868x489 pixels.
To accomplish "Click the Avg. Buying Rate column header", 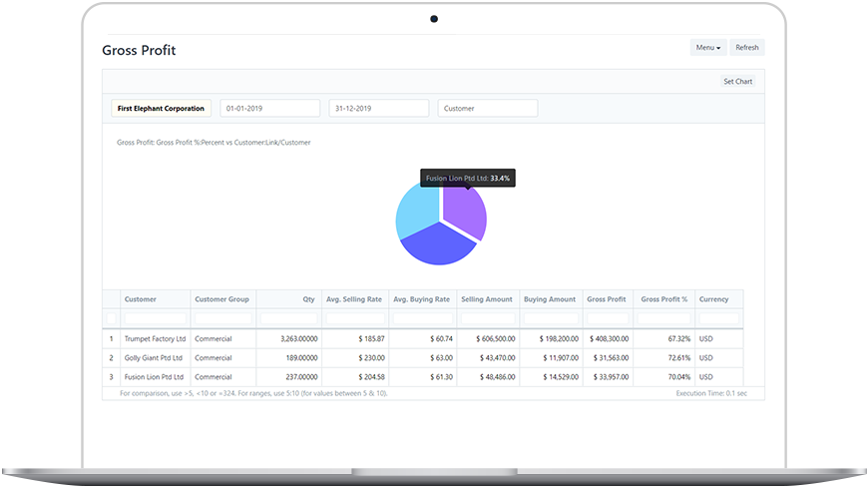I will tap(421, 299).
